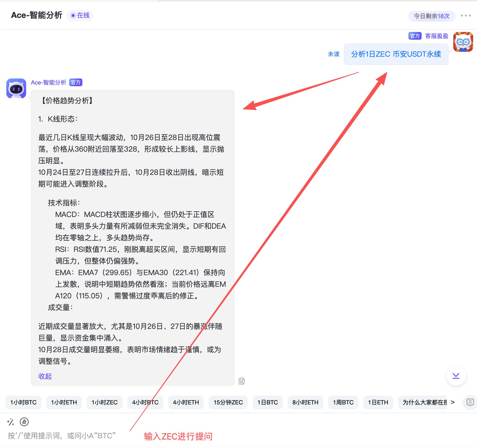The width and height of the screenshot is (477, 448).
Task: Click the 1小时ETH suggestion chip
Action: (64, 402)
